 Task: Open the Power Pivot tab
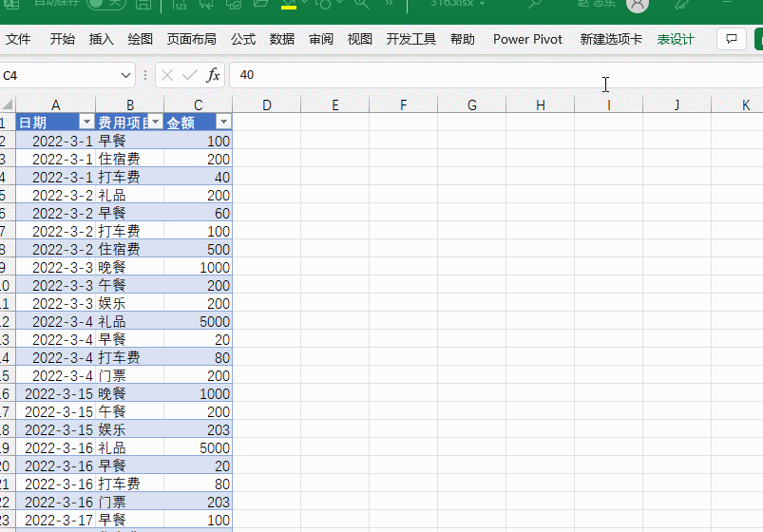pyautogui.click(x=527, y=39)
